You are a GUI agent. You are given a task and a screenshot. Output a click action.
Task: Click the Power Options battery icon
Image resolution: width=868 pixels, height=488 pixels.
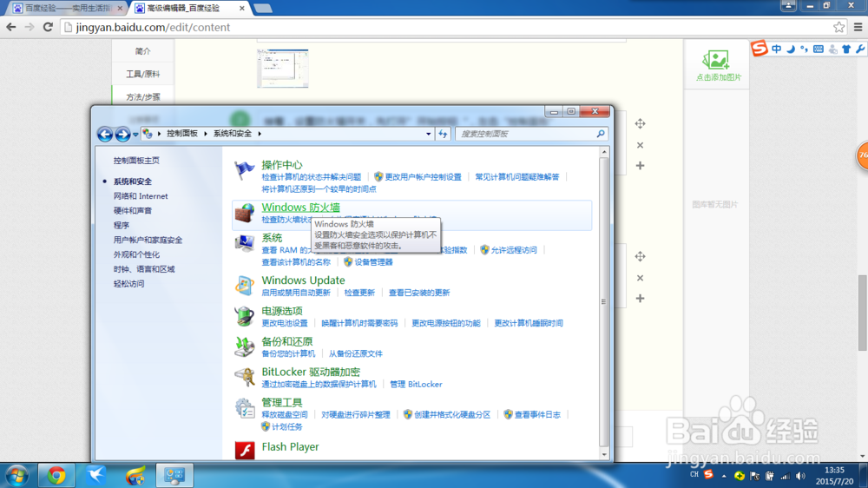244,316
